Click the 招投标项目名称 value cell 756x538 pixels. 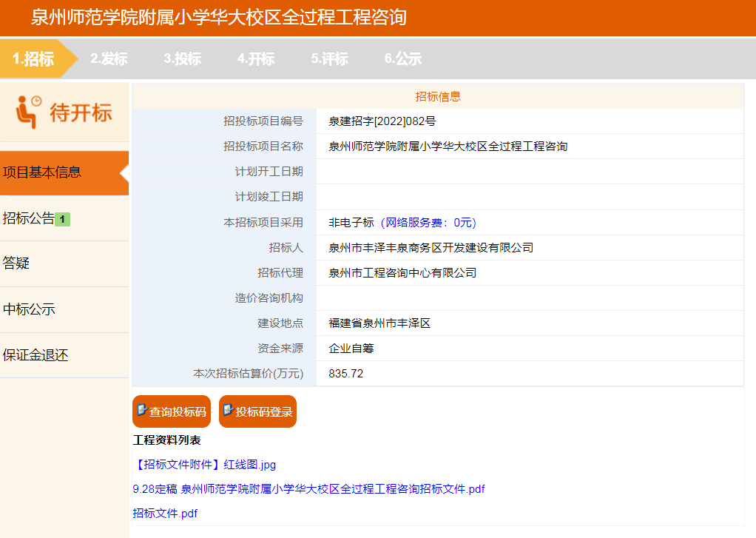(x=530, y=147)
